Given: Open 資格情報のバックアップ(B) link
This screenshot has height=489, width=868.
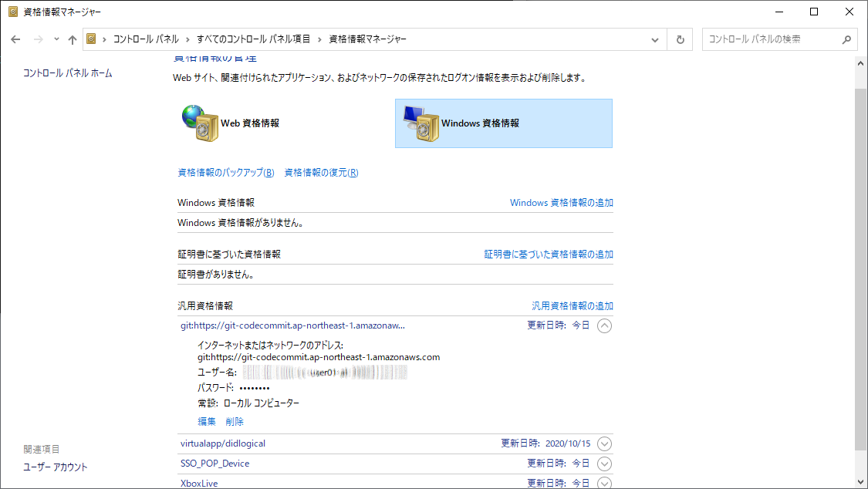Looking at the screenshot, I should (x=226, y=173).
